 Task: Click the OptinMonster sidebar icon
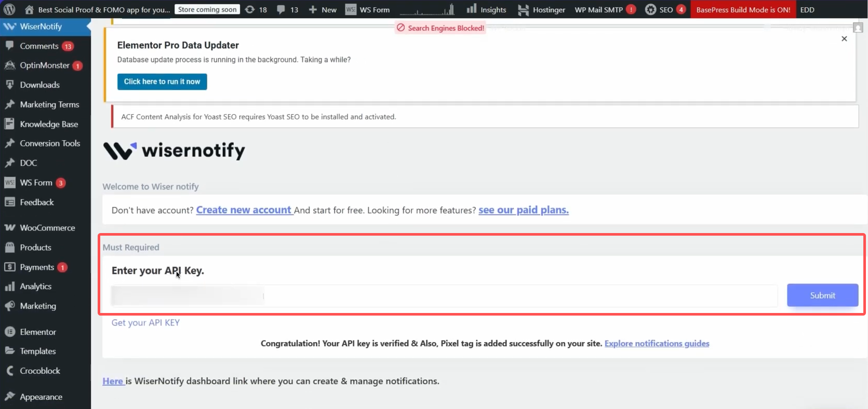tap(9, 65)
